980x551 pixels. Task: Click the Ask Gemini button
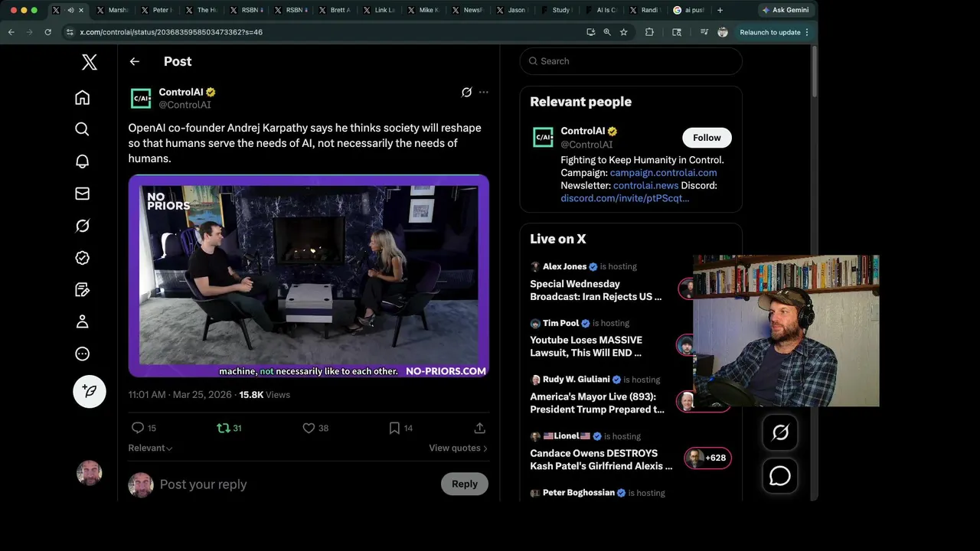pos(786,10)
